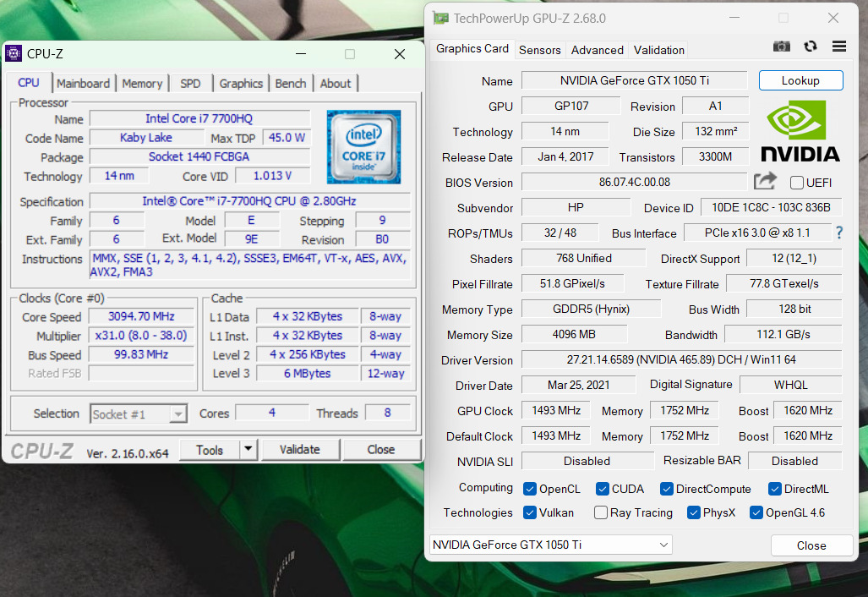Open the Mainboard tab in CPU-Z

83,83
